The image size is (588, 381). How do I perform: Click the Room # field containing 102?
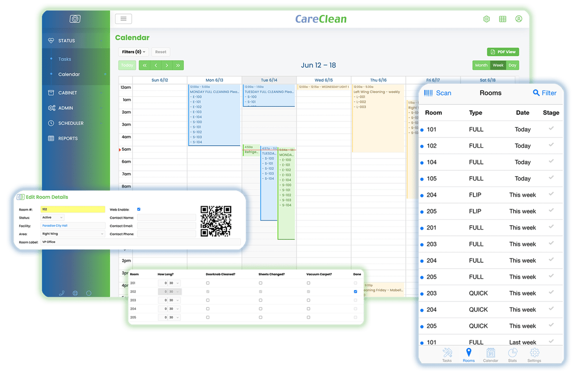[x=73, y=210]
